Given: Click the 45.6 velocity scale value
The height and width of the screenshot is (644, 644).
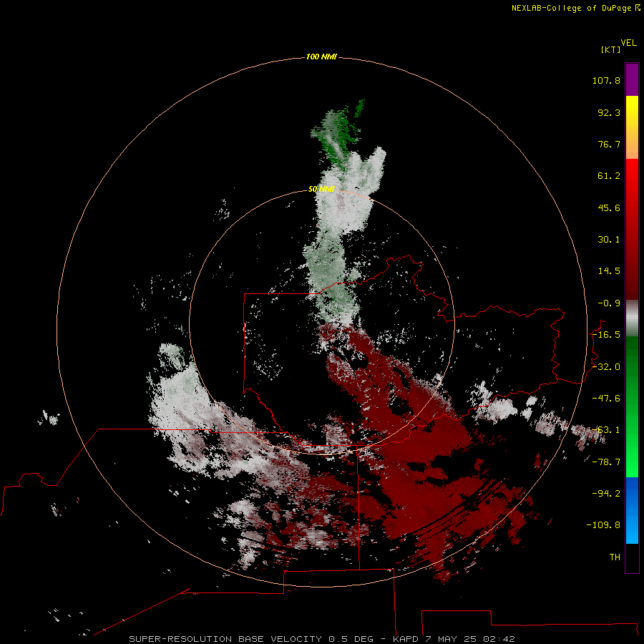Looking at the screenshot, I should pos(609,208).
